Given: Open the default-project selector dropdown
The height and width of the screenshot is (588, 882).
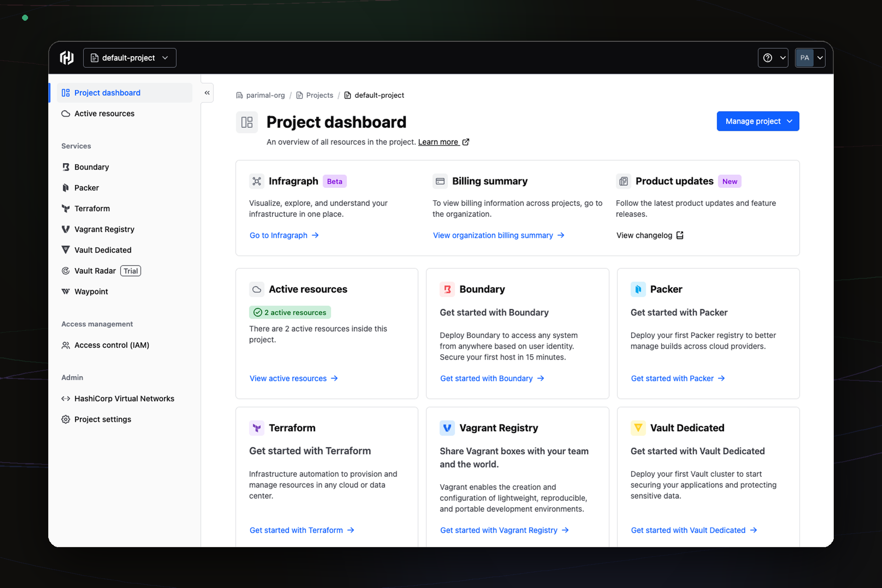Looking at the screenshot, I should click(130, 58).
